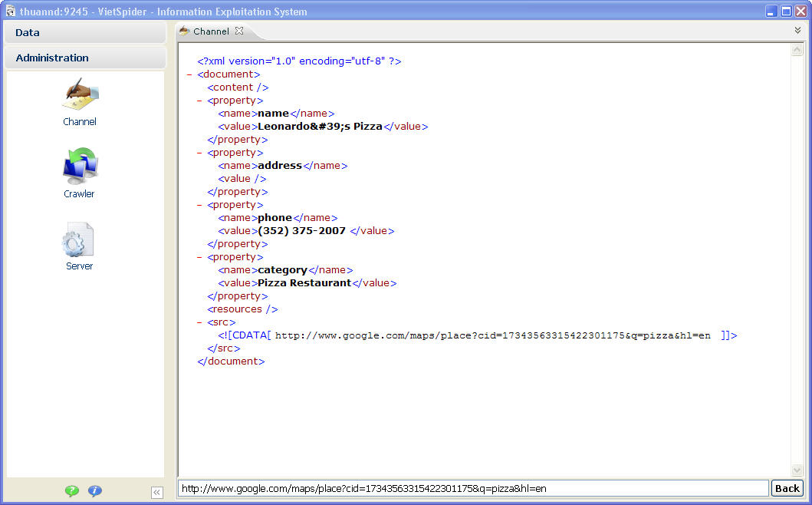812x505 pixels.
Task: Collapse the phone property node
Action: (199, 206)
